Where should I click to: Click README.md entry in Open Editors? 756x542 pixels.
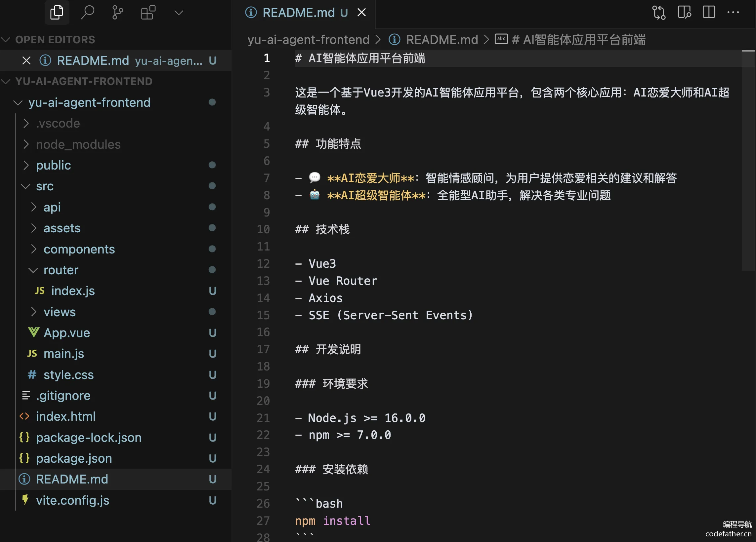pos(116,60)
